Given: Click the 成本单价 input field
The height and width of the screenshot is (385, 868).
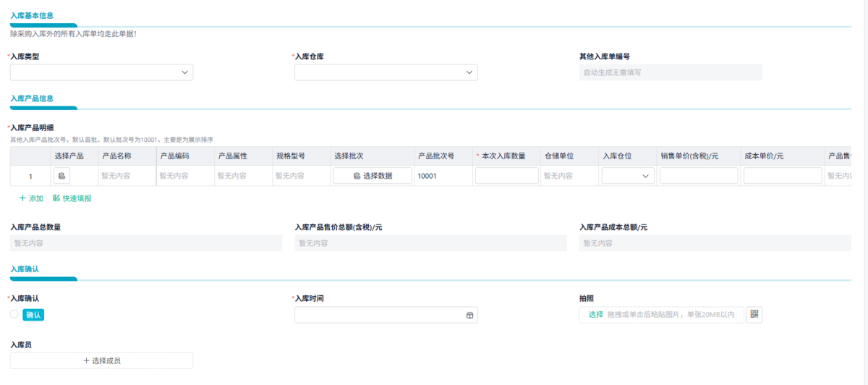Looking at the screenshot, I should pos(782,176).
